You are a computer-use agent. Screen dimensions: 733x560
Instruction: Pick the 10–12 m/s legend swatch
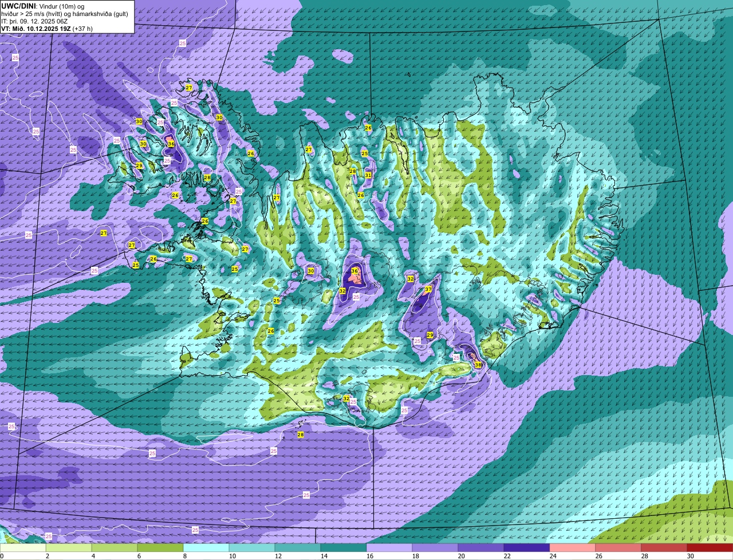tap(252, 547)
